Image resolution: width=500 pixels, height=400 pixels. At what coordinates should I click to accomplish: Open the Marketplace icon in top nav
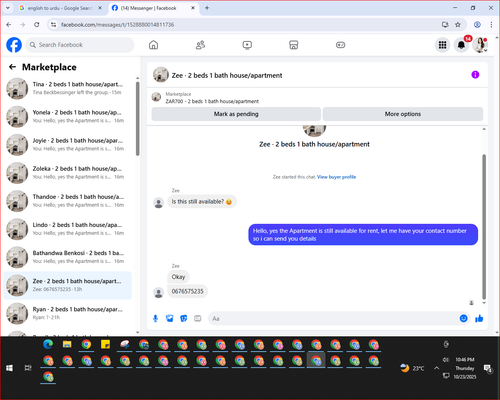click(294, 45)
